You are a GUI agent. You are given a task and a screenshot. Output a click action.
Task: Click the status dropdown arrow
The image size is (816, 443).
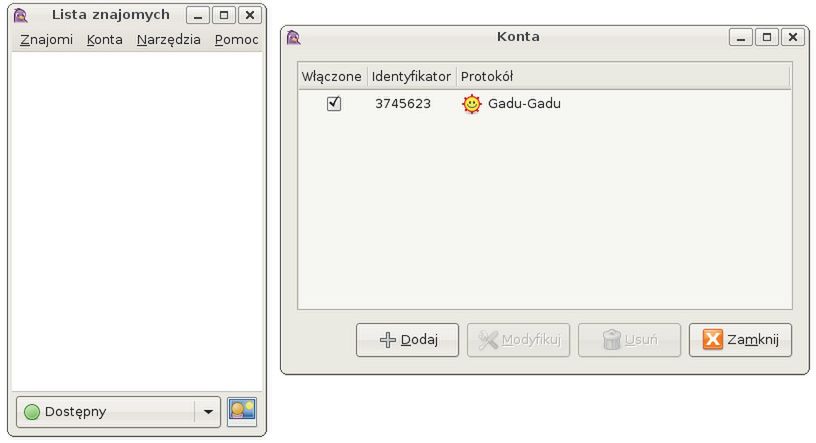point(208,412)
